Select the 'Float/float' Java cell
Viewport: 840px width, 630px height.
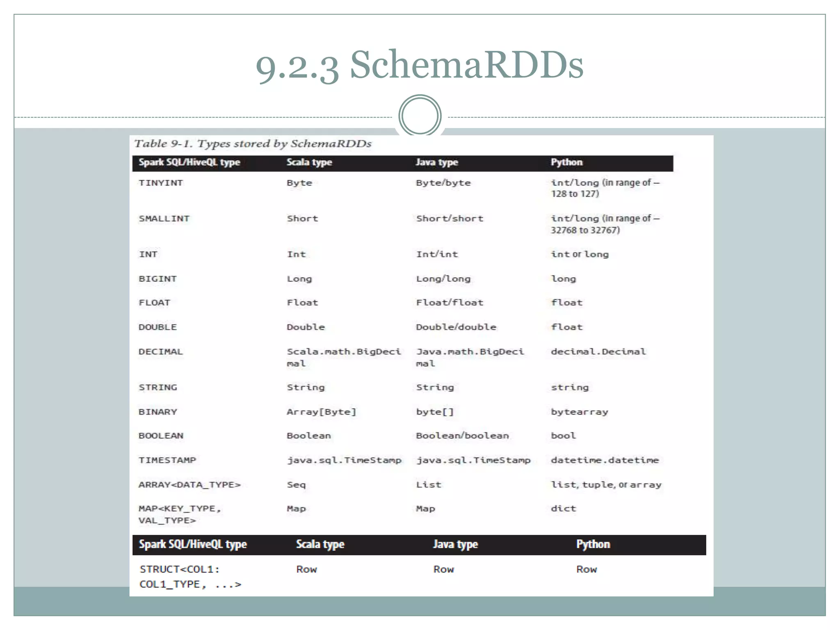(450, 303)
